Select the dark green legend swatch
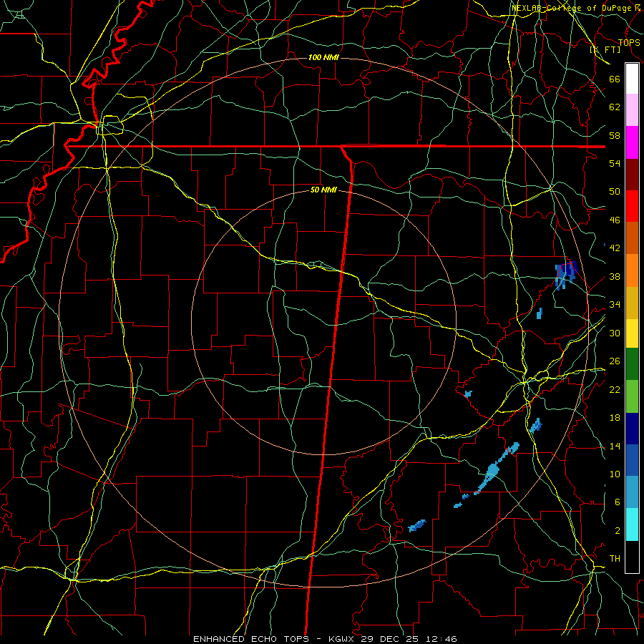 pos(632,364)
